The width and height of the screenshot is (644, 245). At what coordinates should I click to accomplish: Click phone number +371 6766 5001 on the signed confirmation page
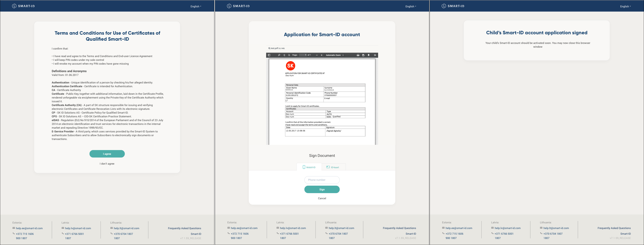pos(504,234)
